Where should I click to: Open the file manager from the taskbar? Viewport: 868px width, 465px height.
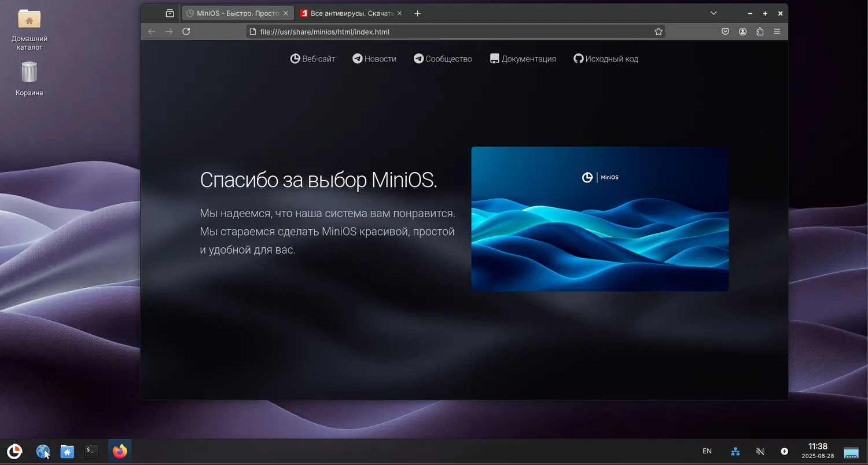click(68, 452)
